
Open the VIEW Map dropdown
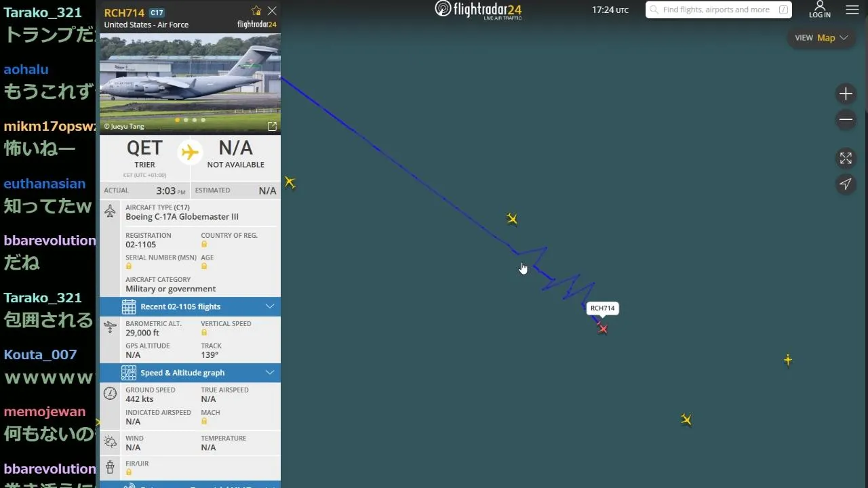(x=821, y=38)
